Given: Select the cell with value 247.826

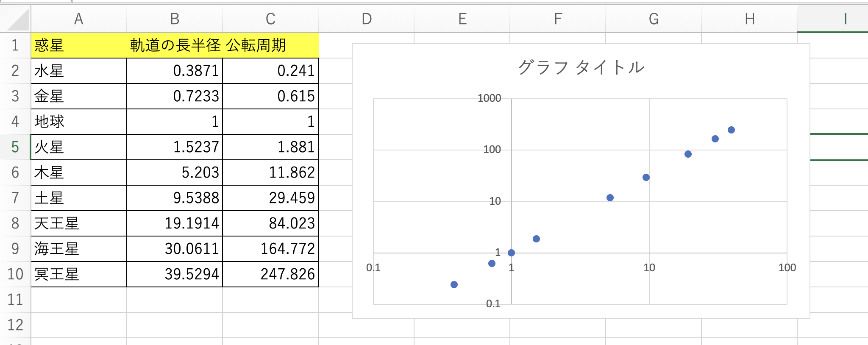Looking at the screenshot, I should tap(270, 274).
